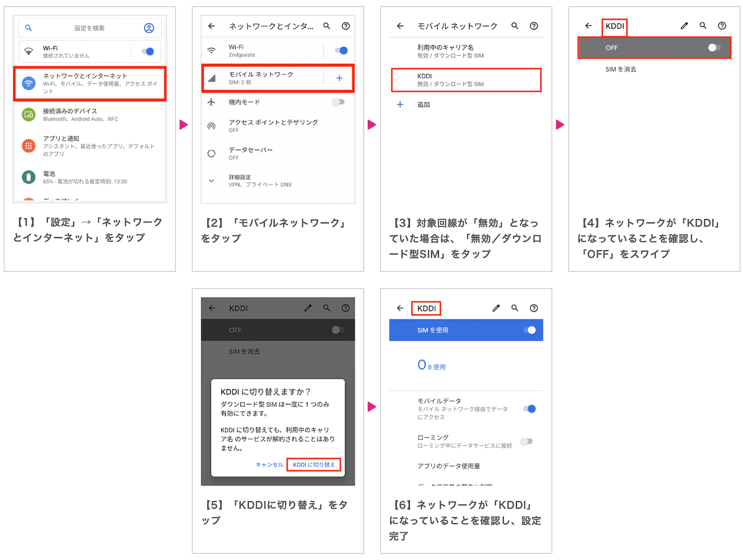Expand 詳細設定 chevron
The image size is (743, 560).
(x=212, y=180)
